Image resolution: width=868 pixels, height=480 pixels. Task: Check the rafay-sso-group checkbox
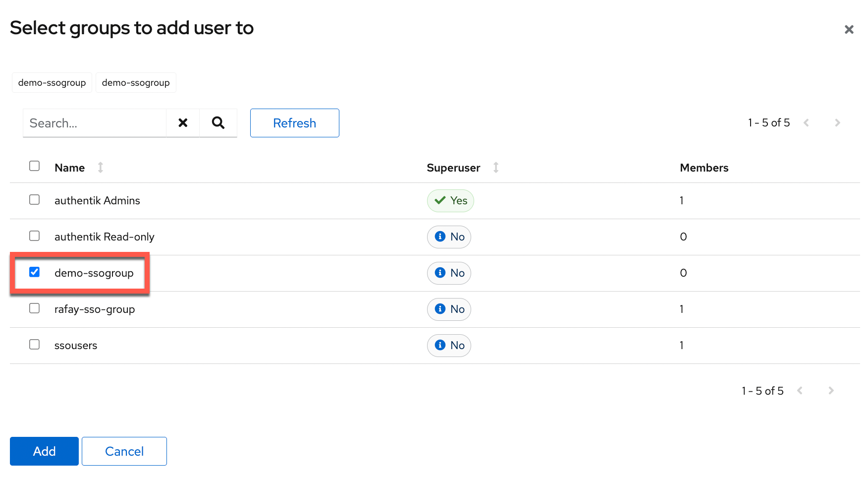[34, 308]
